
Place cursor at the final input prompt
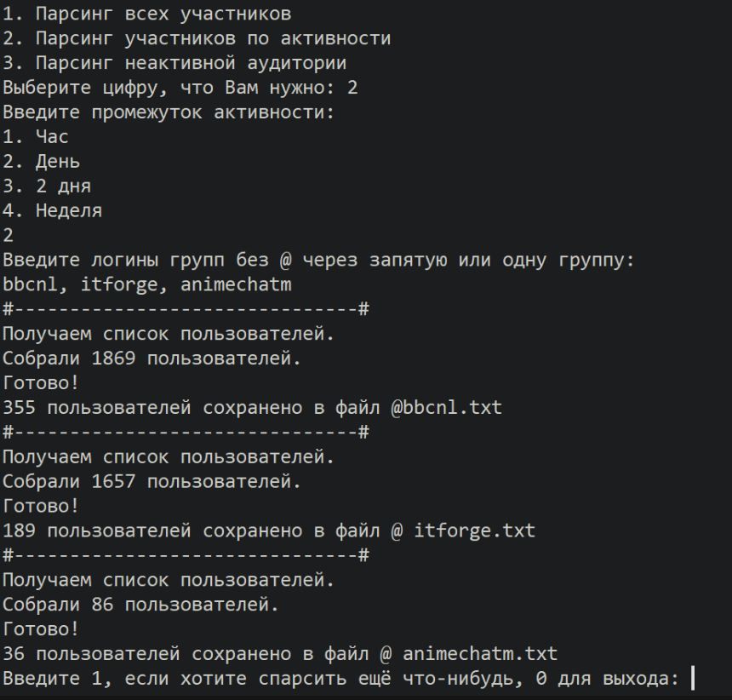tap(693, 680)
